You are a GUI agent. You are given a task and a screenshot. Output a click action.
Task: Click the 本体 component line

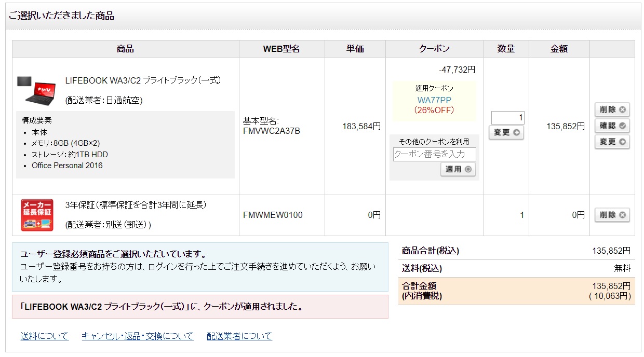pyautogui.click(x=39, y=132)
